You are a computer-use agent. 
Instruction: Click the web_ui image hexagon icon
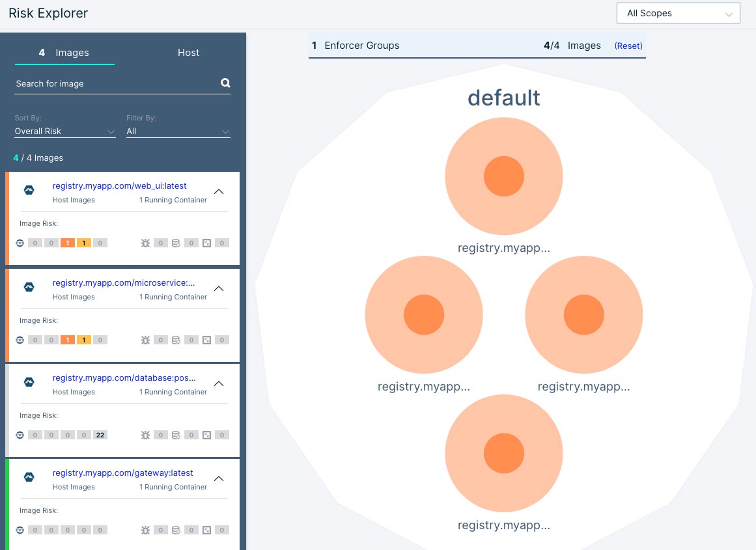click(29, 191)
